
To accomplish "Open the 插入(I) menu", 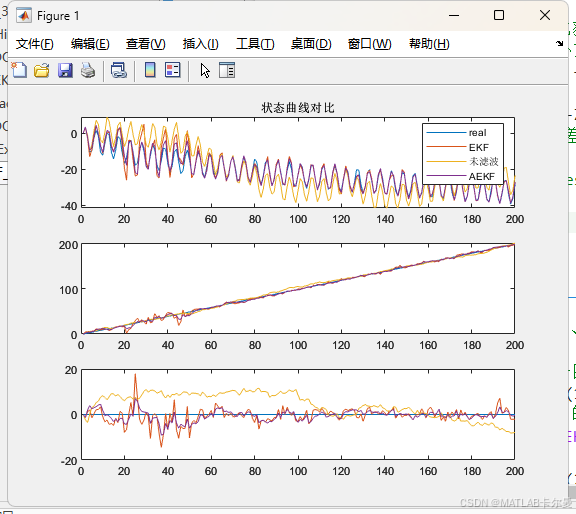I will coord(201,44).
